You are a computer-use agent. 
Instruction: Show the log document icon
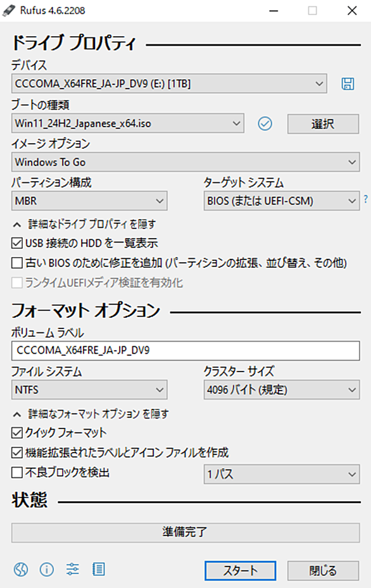[99, 569]
